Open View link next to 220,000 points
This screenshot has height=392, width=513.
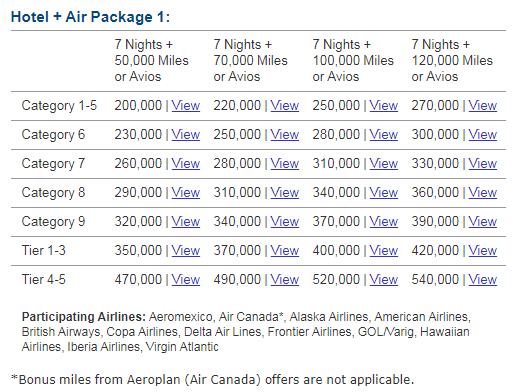click(285, 106)
